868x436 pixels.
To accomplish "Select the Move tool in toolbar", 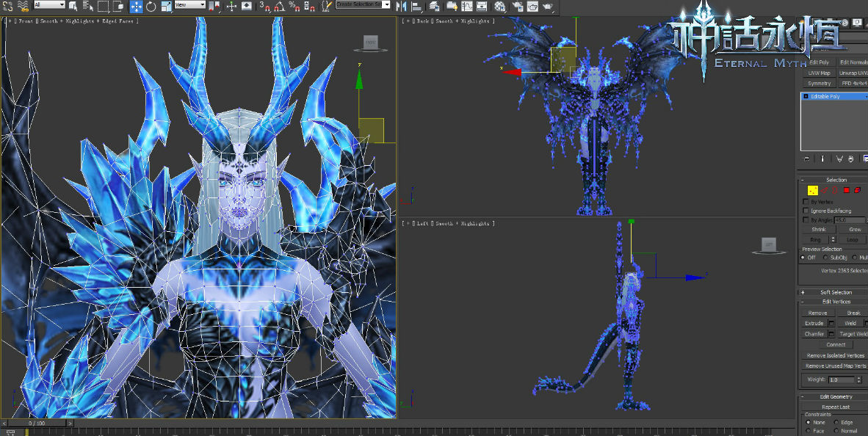I will click(x=137, y=7).
